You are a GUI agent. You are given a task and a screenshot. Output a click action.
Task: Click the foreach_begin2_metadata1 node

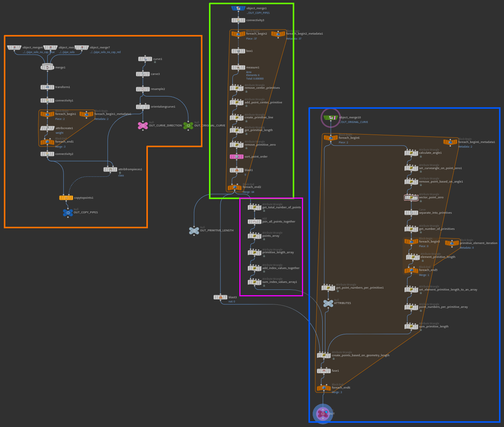(278, 34)
